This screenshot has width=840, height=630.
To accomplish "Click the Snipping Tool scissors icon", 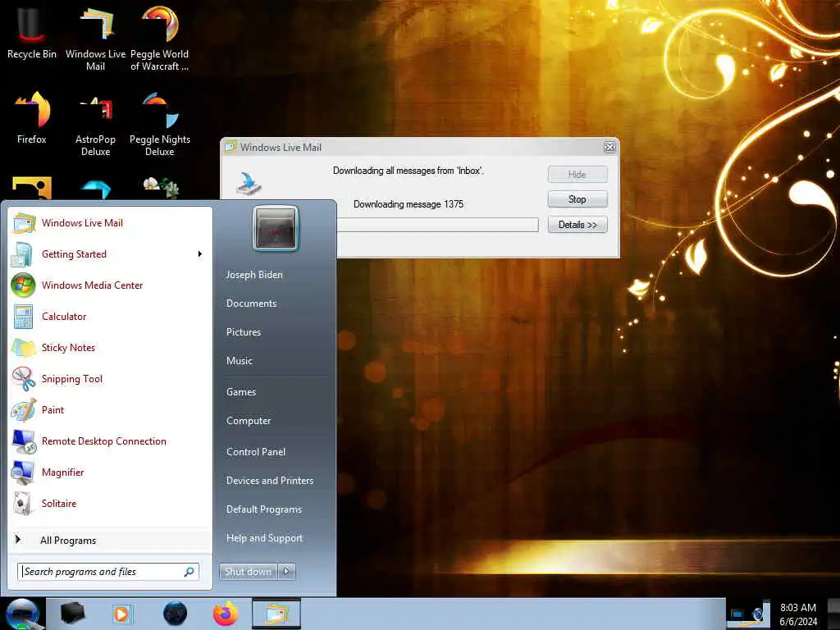I will pos(24,379).
